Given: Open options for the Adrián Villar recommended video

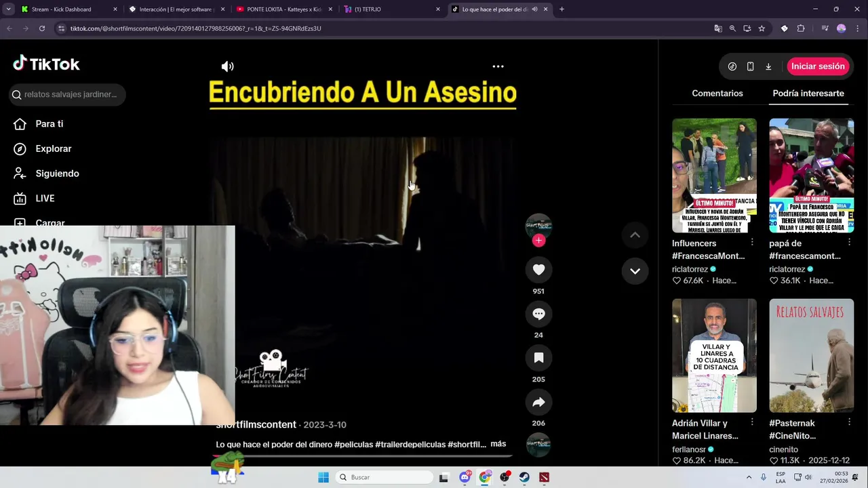Looking at the screenshot, I should click(752, 422).
